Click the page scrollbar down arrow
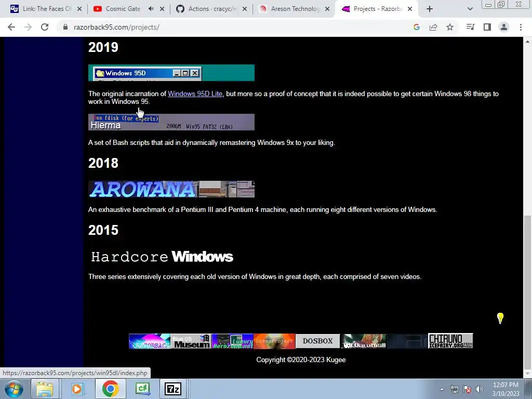Screen dimensions: 532x399 [x=528, y=374]
